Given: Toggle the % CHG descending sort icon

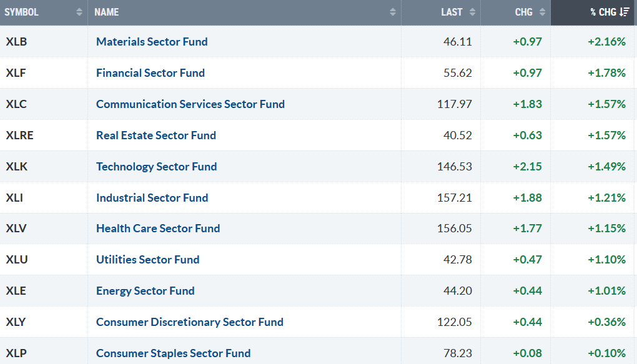Looking at the screenshot, I should pyautogui.click(x=624, y=12).
